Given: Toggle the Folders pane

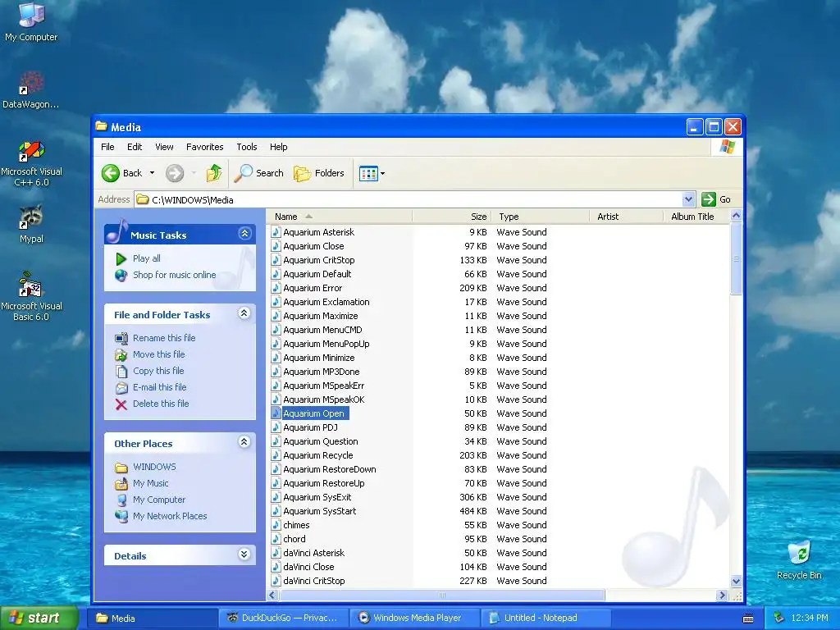Looking at the screenshot, I should point(319,173).
